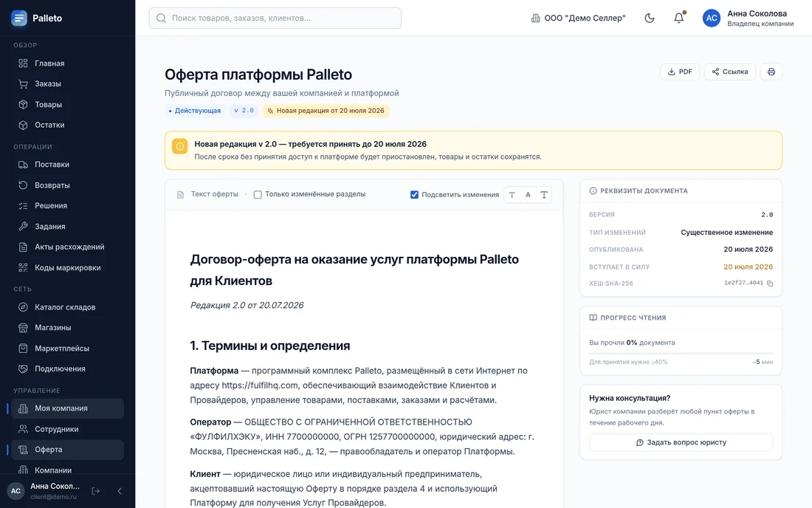Image resolution: width=812 pixels, height=508 pixels.
Task: Click the Реквизиты документа info icon
Action: [x=593, y=190]
